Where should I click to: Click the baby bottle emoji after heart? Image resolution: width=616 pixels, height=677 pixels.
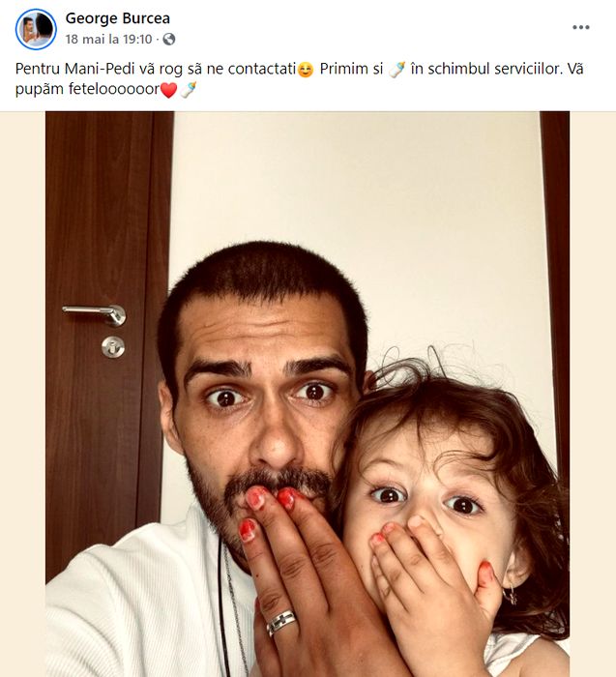[189, 90]
